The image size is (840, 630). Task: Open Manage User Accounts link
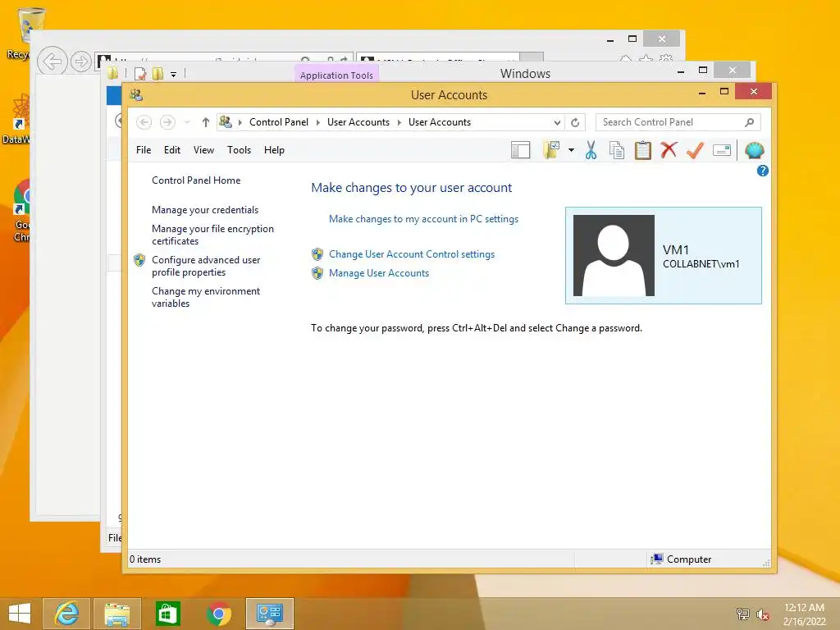pos(379,272)
